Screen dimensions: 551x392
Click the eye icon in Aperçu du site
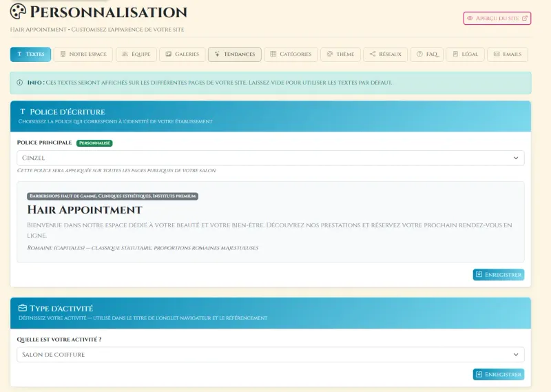[x=470, y=19]
